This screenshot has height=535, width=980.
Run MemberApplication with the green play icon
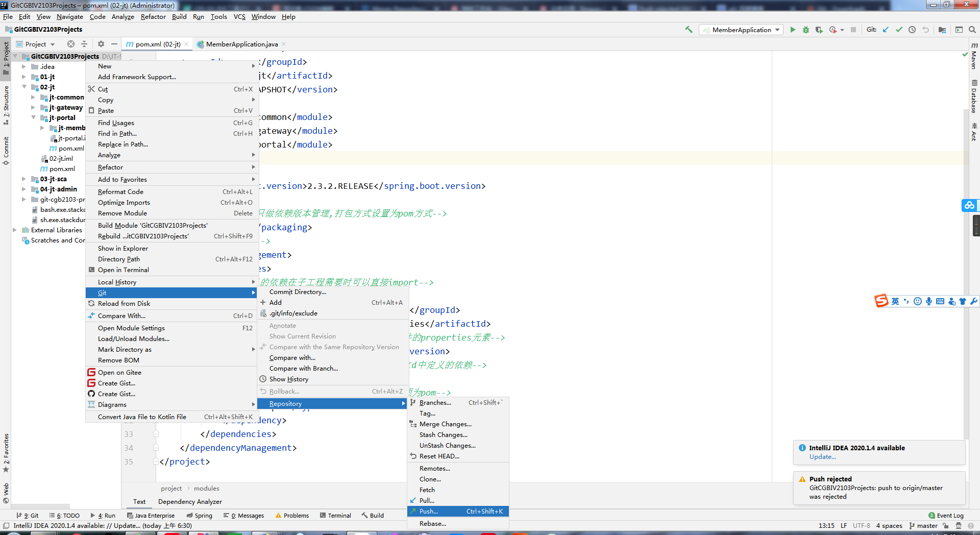pyautogui.click(x=793, y=30)
